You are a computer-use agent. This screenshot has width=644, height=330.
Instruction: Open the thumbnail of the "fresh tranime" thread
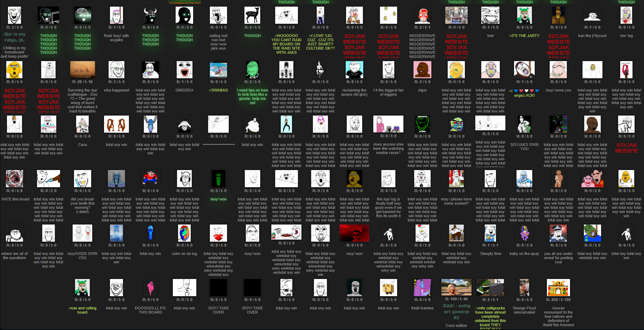point(422,288)
